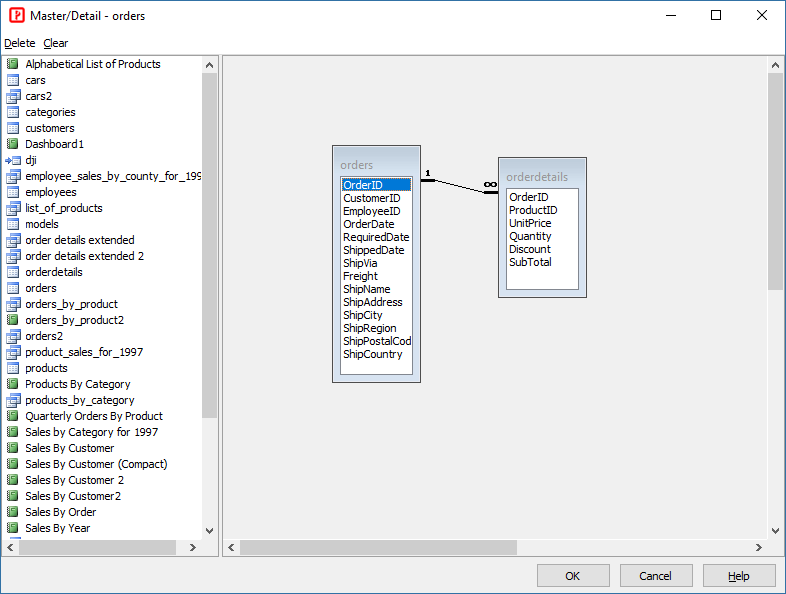Image resolution: width=786 pixels, height=594 pixels.
Task: Select the dji arrow table icon
Action: point(13,160)
